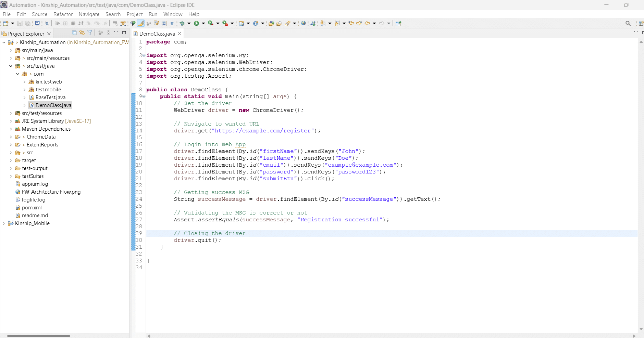Click the Coverage run icon
644x338 pixels.
pos(211,23)
